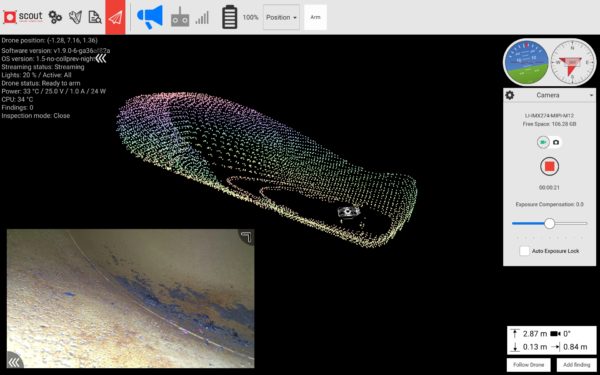This screenshot has width=600, height=375.
Task: Click the Streaming status text line
Action: [43, 67]
